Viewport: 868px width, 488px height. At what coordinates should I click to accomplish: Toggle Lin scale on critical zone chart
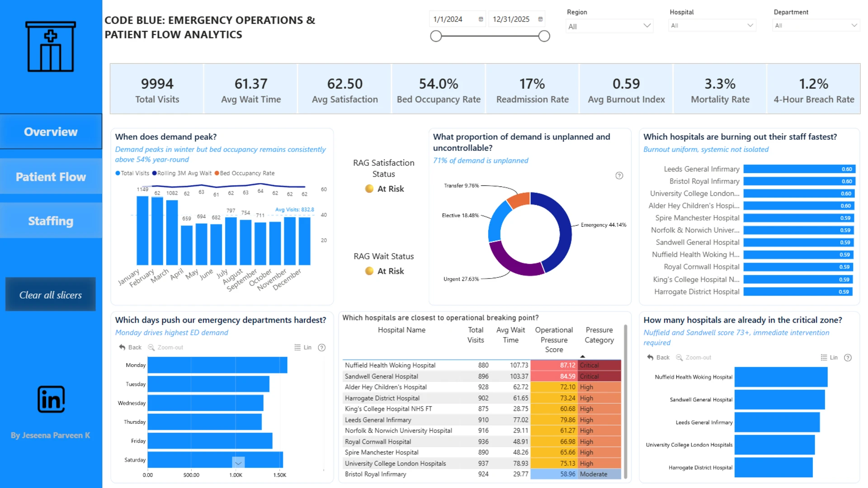(x=829, y=357)
